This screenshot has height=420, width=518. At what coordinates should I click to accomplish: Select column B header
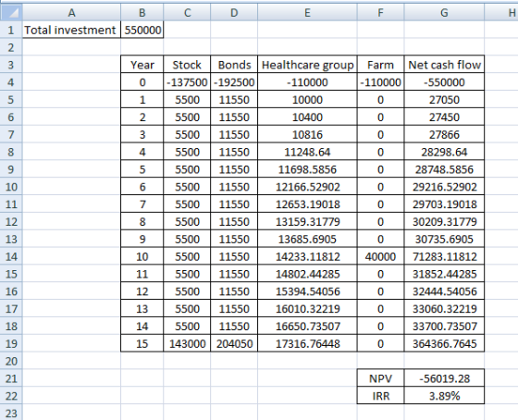point(142,13)
